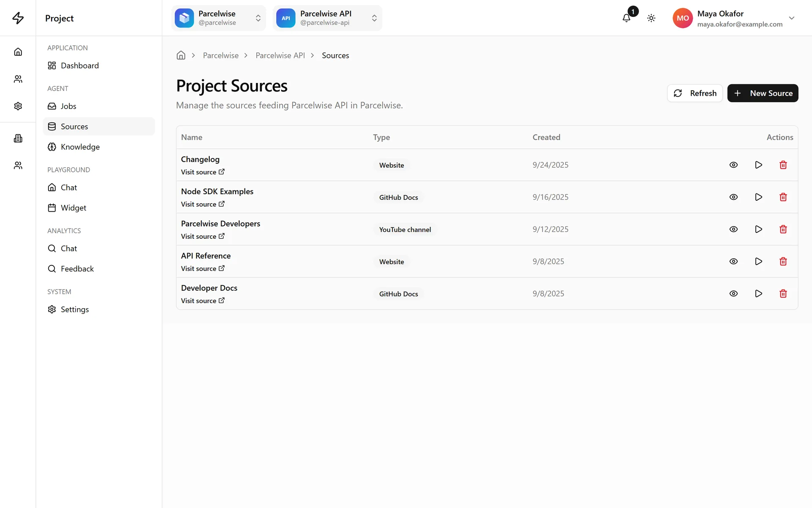Open the home icon in the left rail
Viewport: 812px width, 508px height.
pyautogui.click(x=18, y=52)
